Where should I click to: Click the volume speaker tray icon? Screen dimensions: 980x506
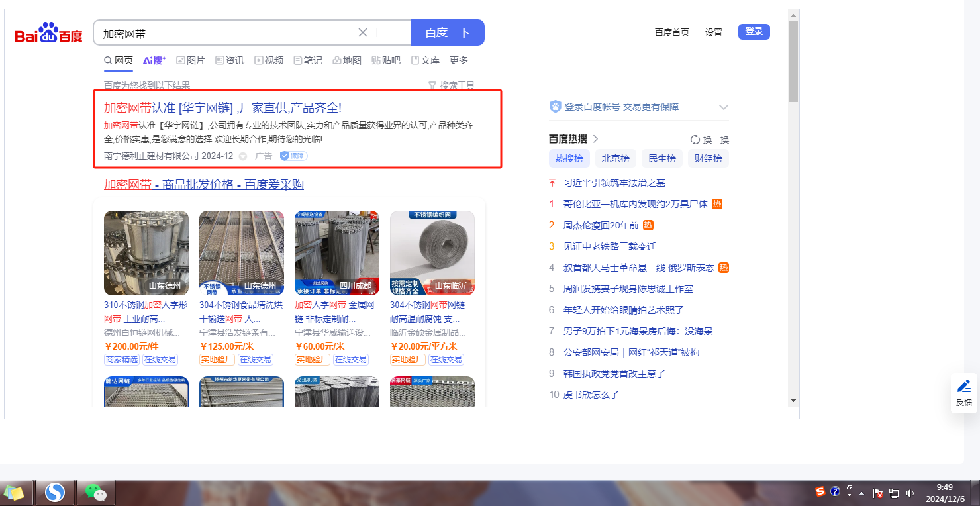910,493
